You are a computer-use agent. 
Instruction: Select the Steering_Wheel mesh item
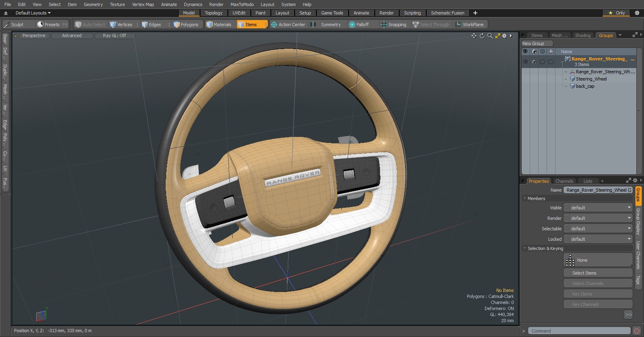[x=591, y=79]
